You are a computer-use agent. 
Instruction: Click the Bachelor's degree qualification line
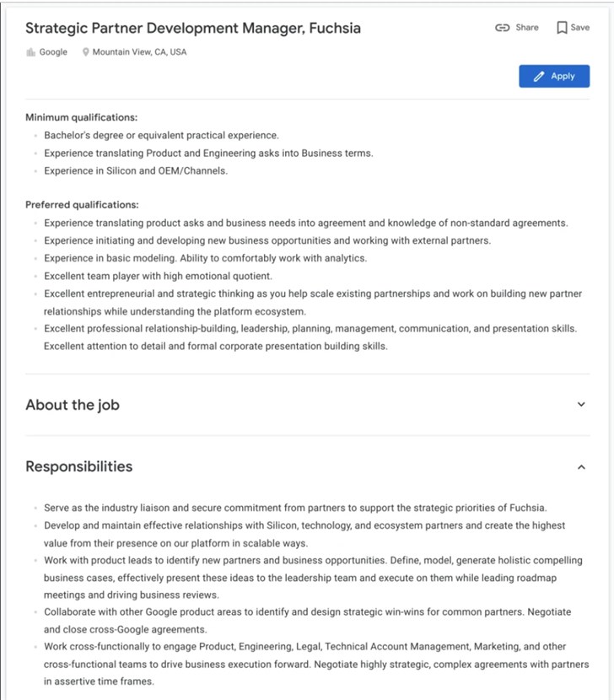(161, 135)
